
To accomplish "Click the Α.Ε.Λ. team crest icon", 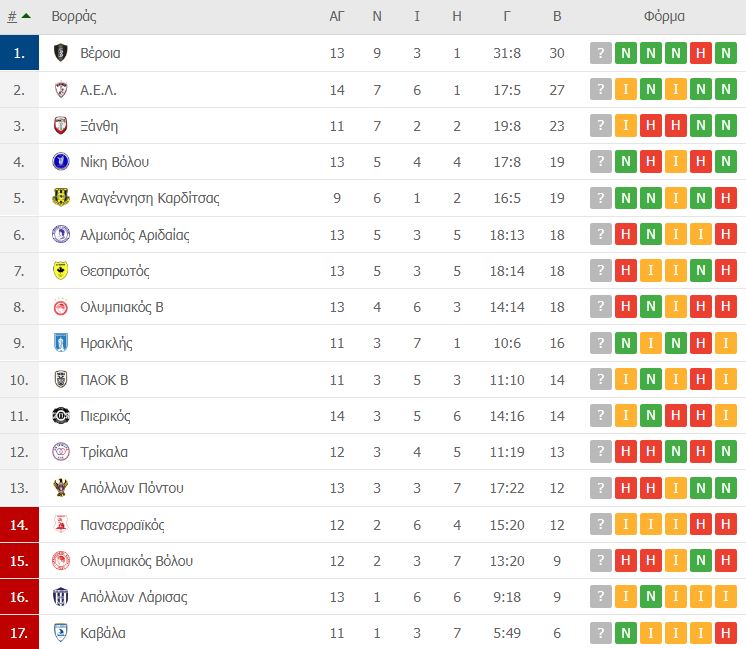I will coord(60,89).
